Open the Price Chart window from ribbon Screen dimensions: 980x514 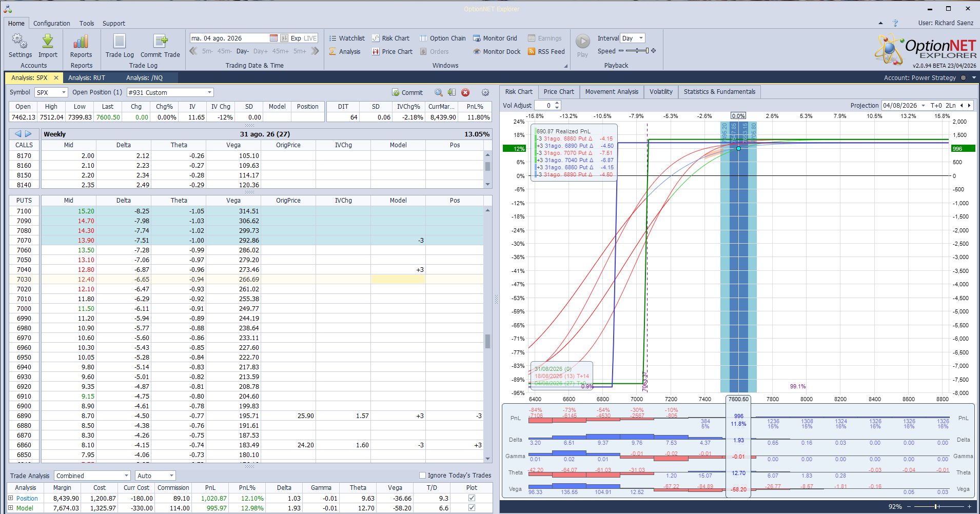click(x=393, y=51)
